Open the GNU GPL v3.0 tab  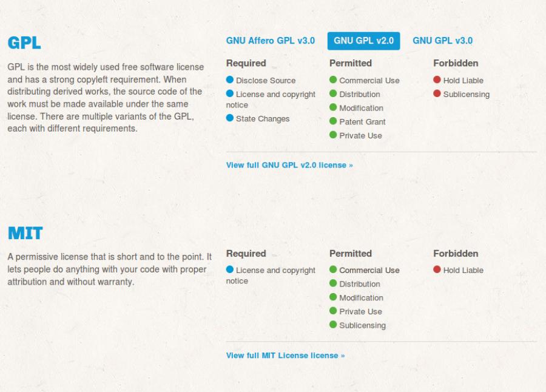click(443, 41)
